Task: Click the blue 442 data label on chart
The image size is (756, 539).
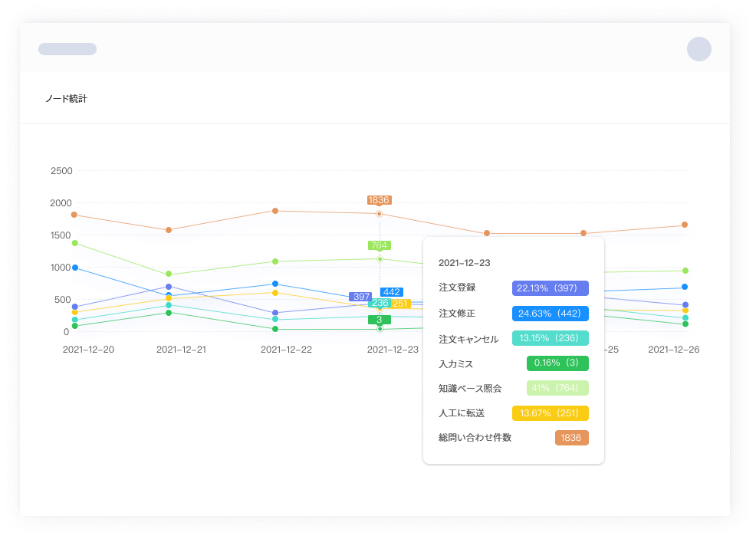Action: pos(392,292)
